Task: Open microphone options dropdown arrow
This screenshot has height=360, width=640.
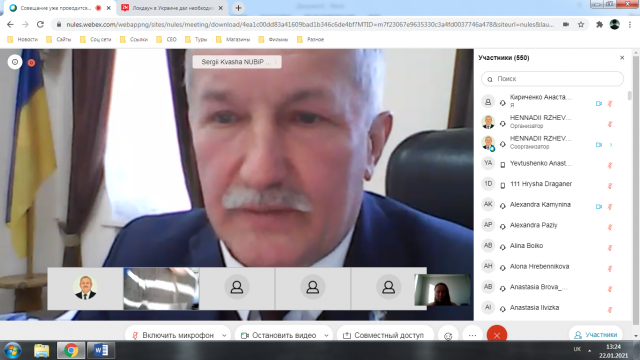Action: coord(224,336)
